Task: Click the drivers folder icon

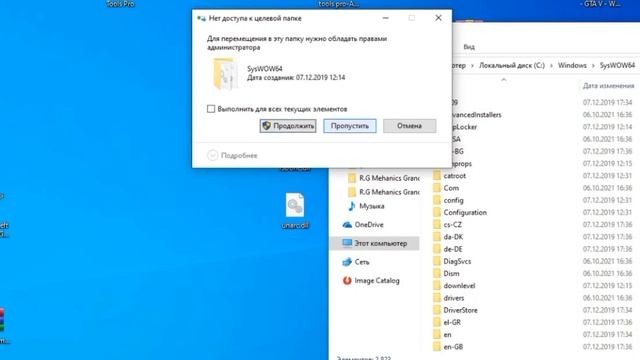Action: (437, 298)
